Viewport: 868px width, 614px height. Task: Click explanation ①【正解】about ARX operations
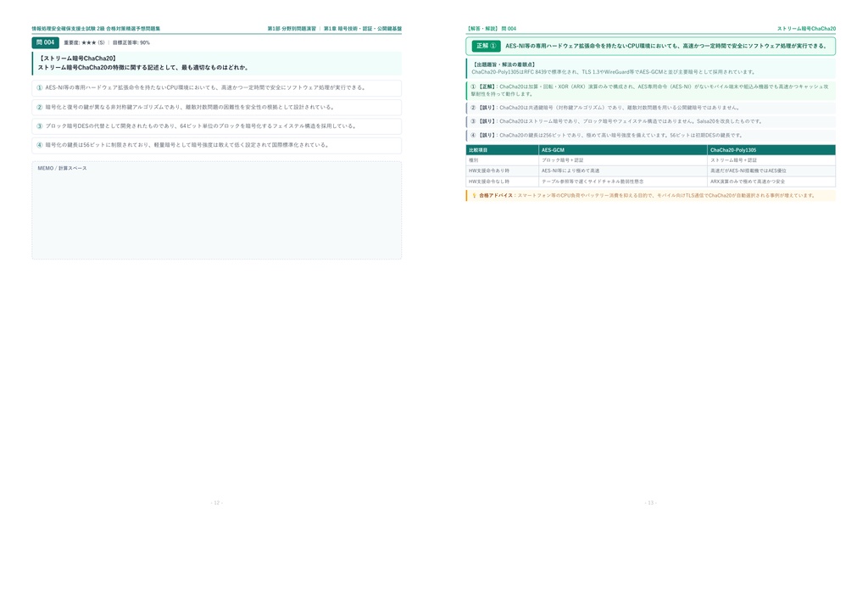pyautogui.click(x=651, y=90)
